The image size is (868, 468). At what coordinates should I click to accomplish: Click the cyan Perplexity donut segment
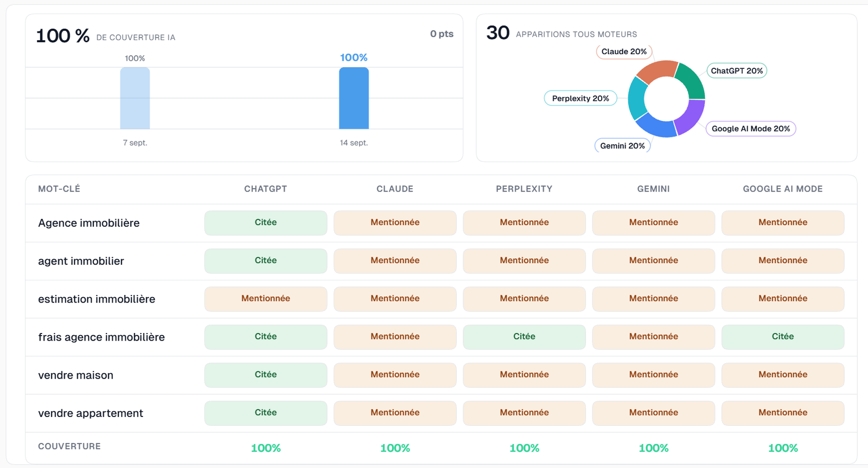[x=637, y=98]
